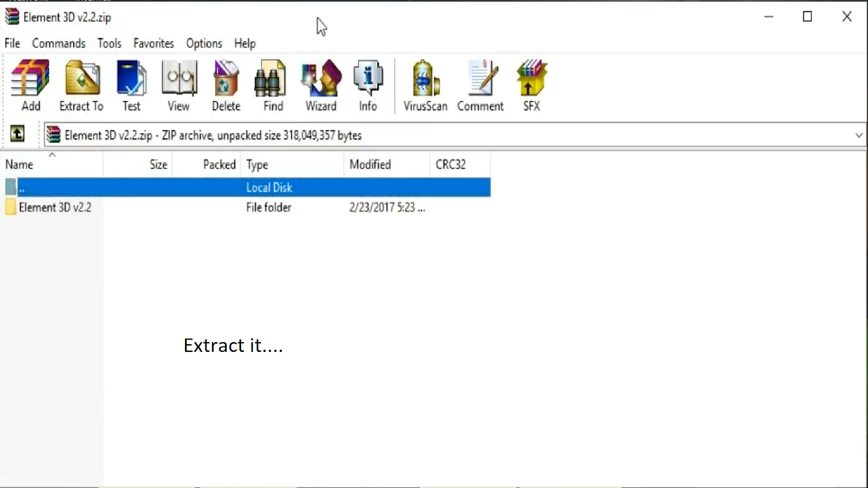Select the parent directory '..' row

[247, 187]
